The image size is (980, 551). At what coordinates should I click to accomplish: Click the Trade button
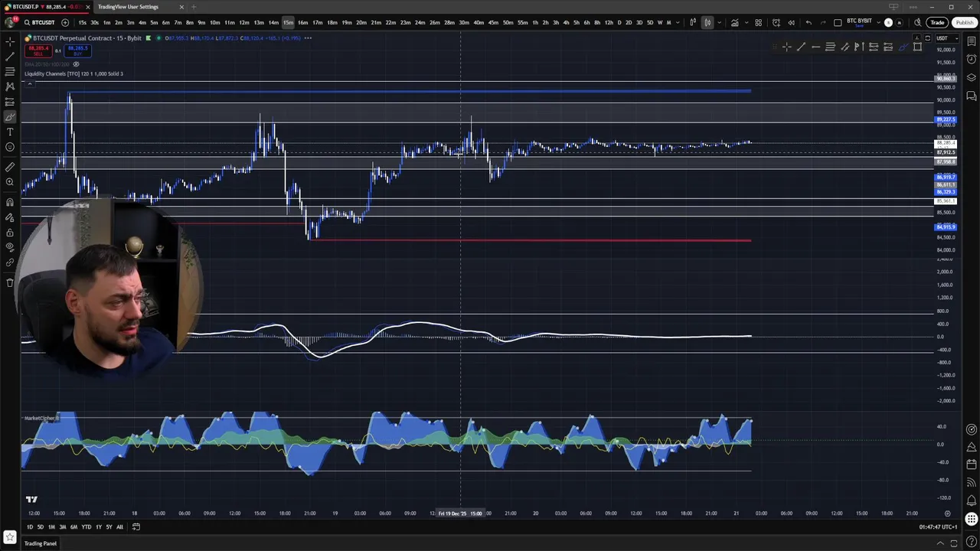point(936,22)
